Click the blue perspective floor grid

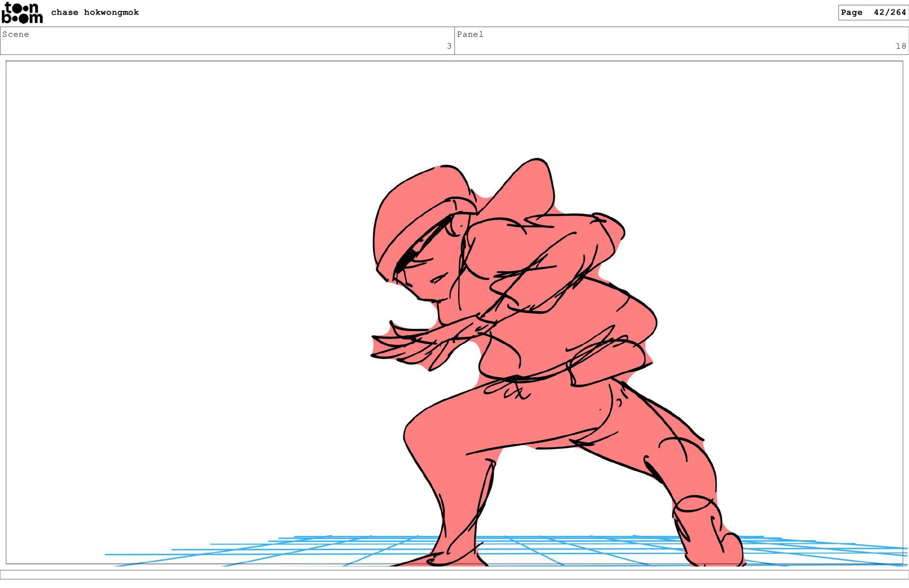click(x=568, y=549)
